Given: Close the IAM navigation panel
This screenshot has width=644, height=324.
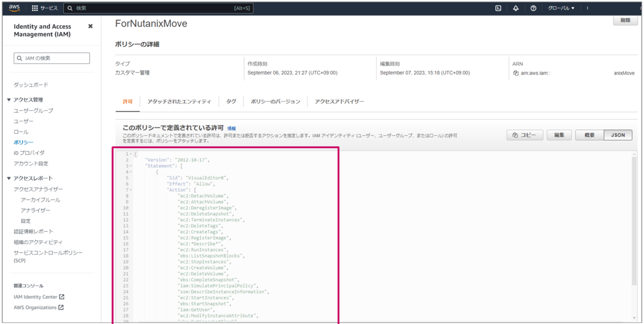Looking at the screenshot, I should [x=90, y=26].
